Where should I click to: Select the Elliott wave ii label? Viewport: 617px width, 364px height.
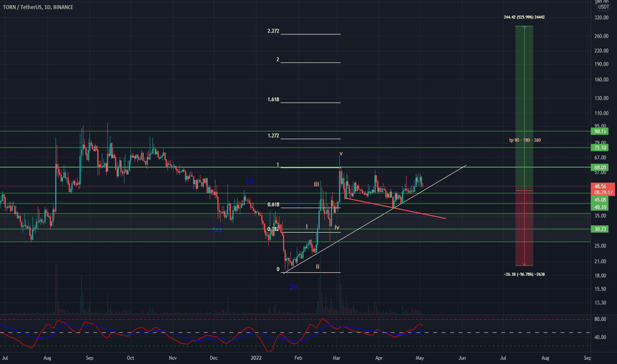317,267
